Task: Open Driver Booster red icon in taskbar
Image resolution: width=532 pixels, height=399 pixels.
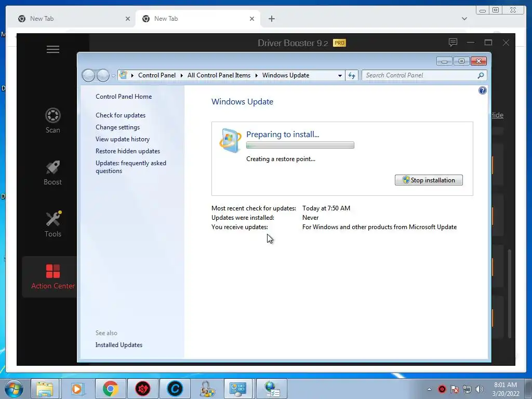Action: tap(143, 389)
